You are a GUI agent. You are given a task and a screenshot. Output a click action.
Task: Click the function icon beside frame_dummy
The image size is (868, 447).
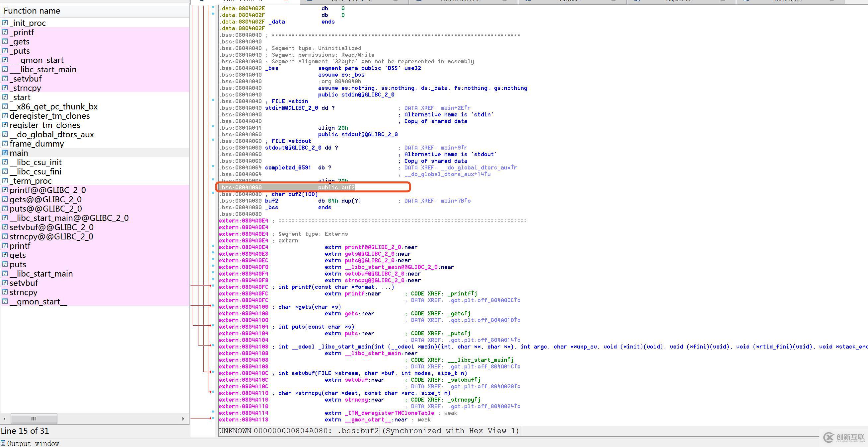click(5, 144)
